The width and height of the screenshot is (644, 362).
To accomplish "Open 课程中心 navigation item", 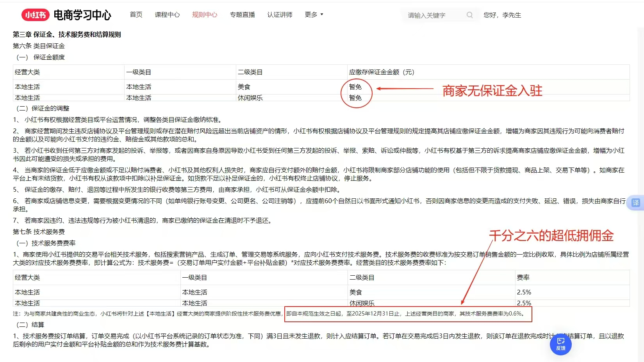I will 167,14.
